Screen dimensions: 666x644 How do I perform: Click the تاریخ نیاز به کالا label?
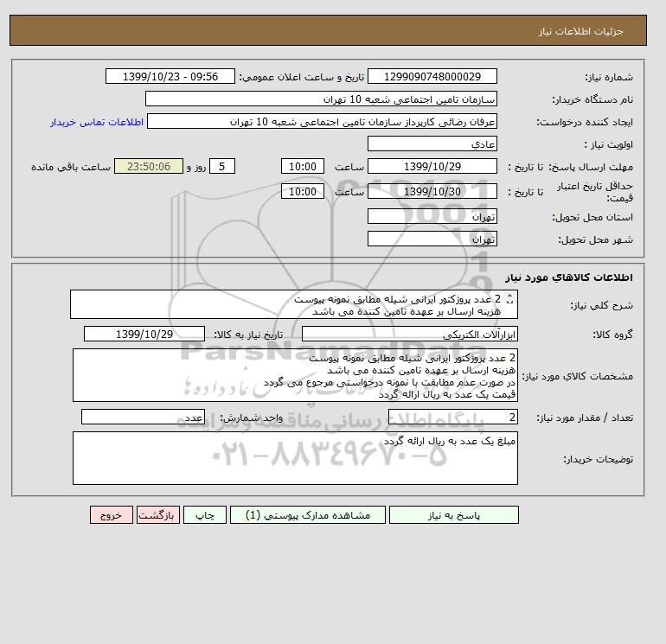pyautogui.click(x=248, y=335)
